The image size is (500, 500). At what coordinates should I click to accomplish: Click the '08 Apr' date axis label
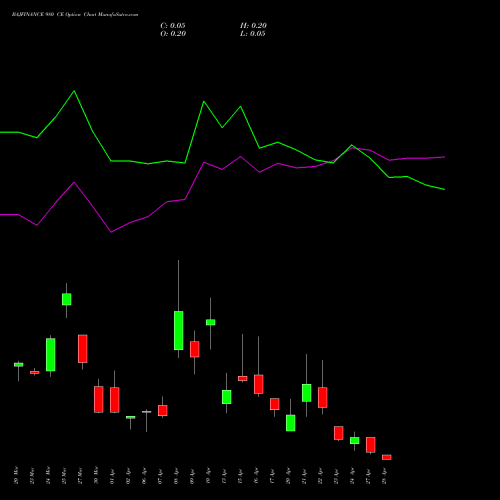click(x=176, y=476)
